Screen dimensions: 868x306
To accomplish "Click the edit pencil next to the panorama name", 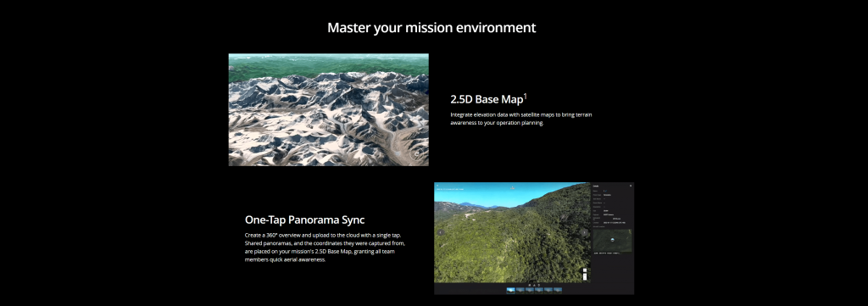I will pos(606,191).
